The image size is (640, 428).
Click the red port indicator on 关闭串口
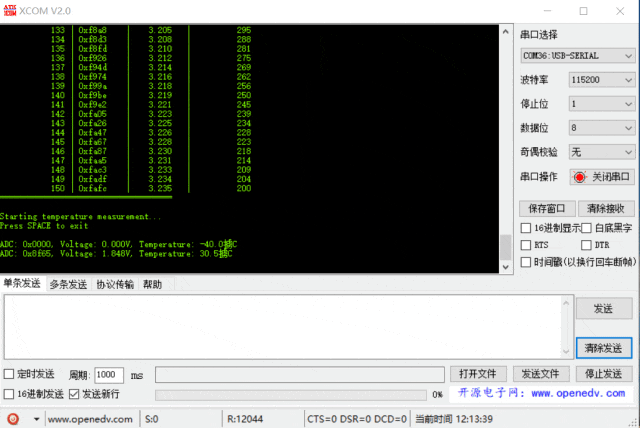click(x=579, y=177)
